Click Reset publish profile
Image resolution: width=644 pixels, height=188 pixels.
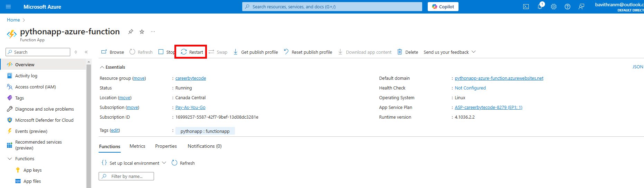click(308, 52)
